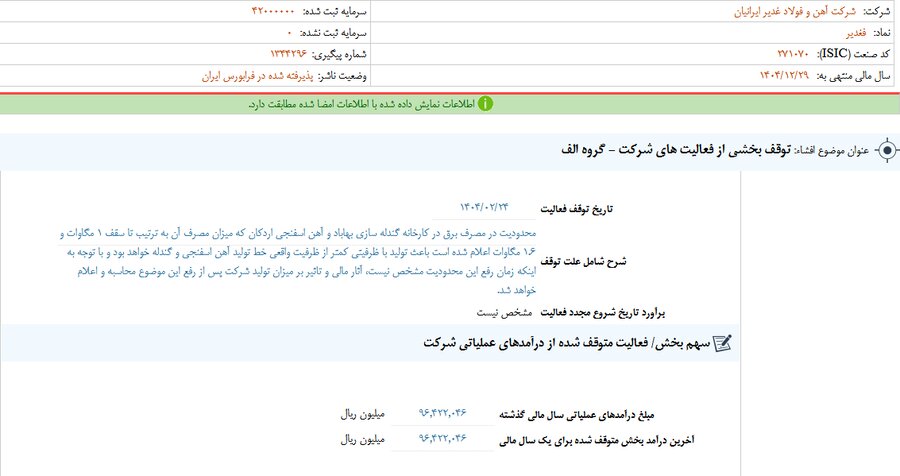The height and width of the screenshot is (476, 900).
Task: Click the pencil-and-note icon in revenue share header
Action: point(722,343)
